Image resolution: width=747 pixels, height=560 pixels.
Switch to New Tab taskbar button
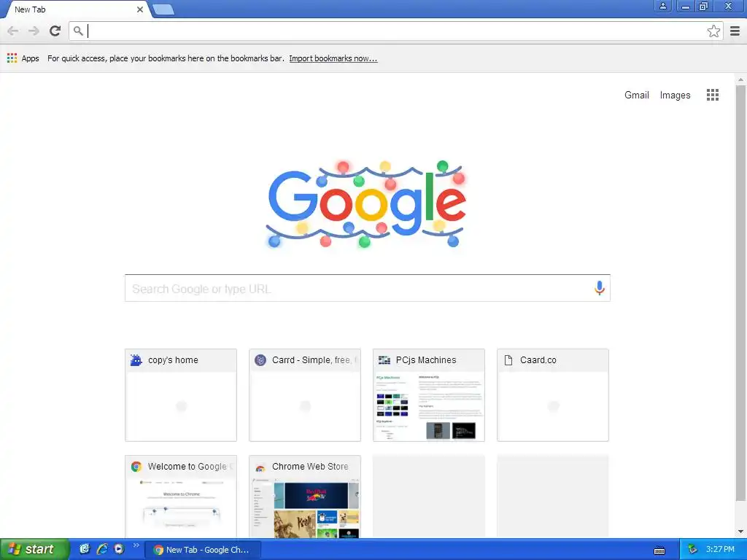203,550
